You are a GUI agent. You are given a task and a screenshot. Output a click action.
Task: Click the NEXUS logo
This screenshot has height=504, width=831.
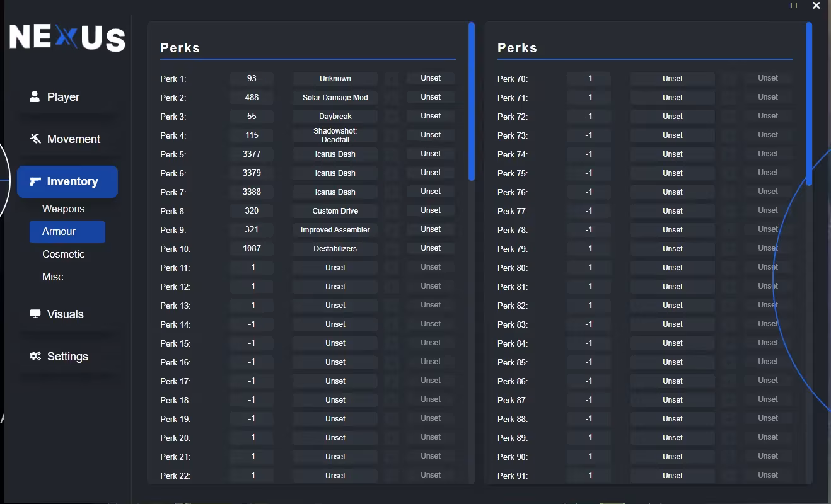click(x=67, y=38)
